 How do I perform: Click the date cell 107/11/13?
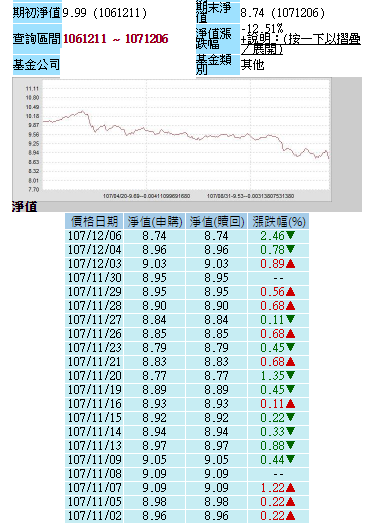(x=94, y=446)
